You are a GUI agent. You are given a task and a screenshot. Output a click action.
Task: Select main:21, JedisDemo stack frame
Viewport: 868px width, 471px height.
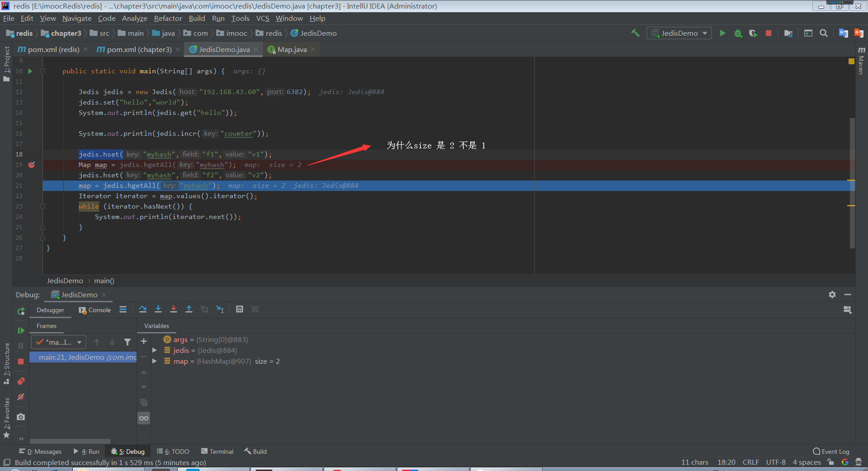83,357
